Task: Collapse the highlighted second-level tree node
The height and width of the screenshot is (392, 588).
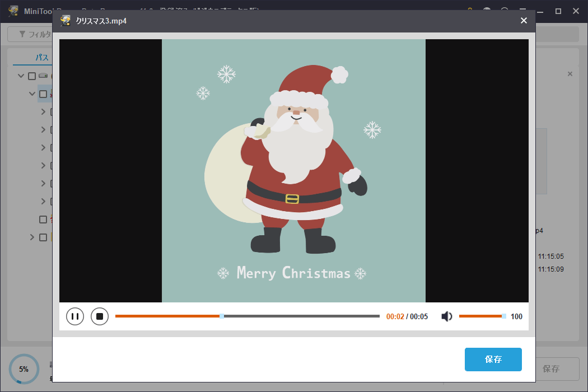Action: pos(32,94)
